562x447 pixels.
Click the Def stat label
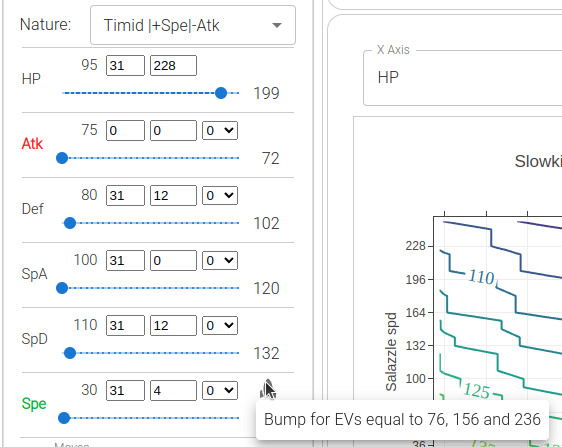tap(33, 209)
